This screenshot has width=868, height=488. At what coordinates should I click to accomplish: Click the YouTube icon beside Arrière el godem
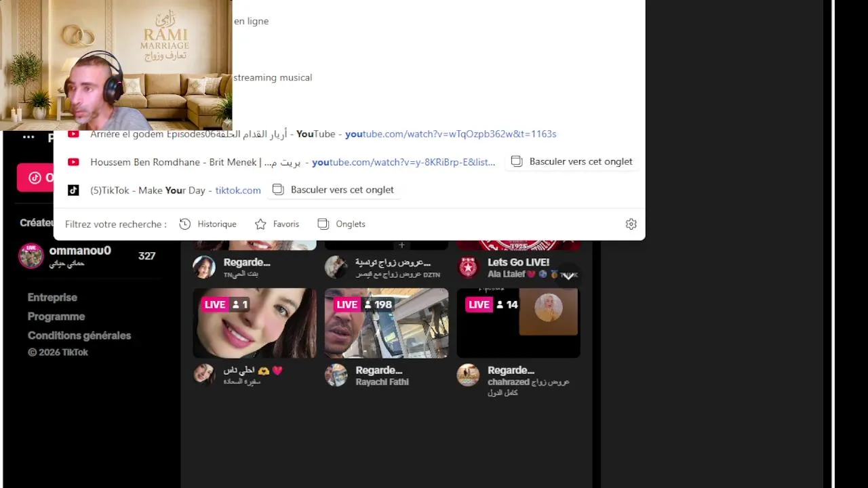(x=74, y=134)
